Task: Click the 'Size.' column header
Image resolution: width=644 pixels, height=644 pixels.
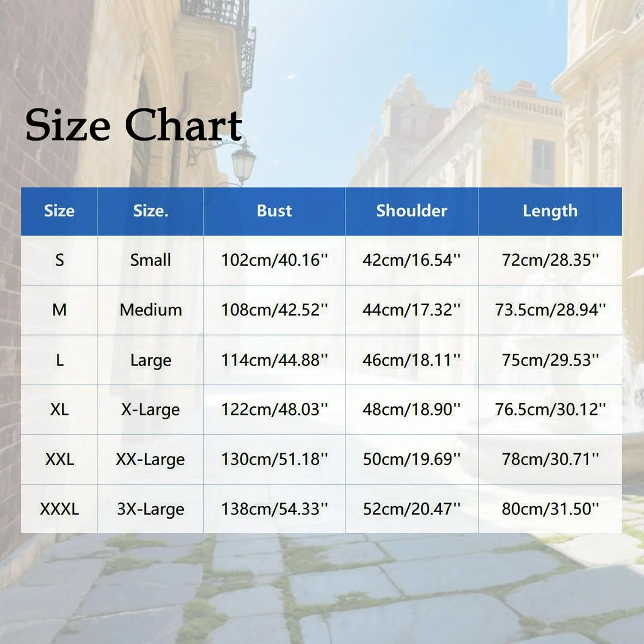Action: (150, 211)
